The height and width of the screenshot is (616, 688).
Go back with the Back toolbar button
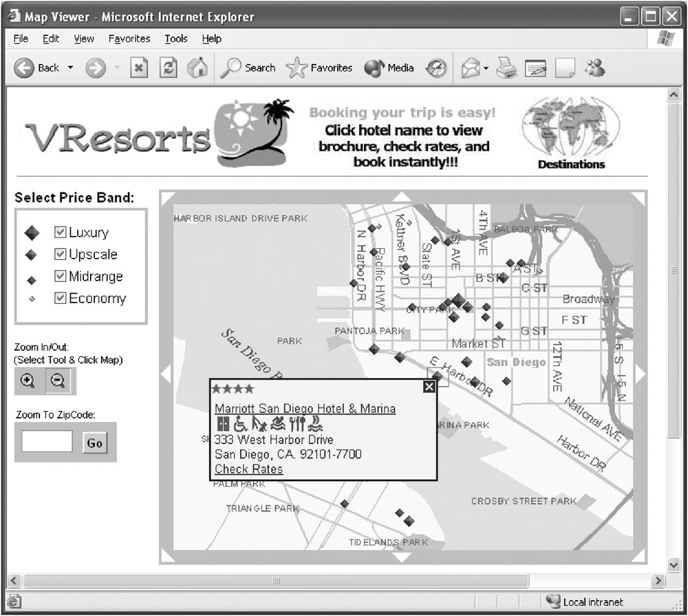pyautogui.click(x=37, y=68)
